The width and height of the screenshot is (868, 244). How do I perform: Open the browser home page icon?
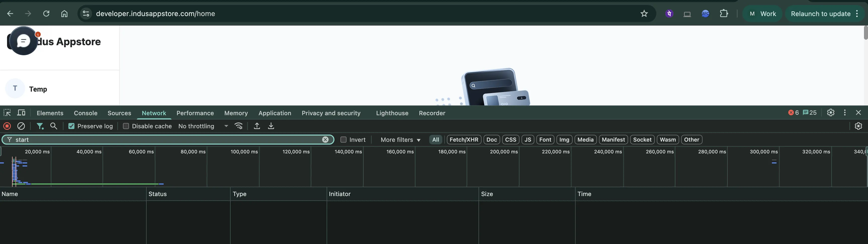coord(64,14)
